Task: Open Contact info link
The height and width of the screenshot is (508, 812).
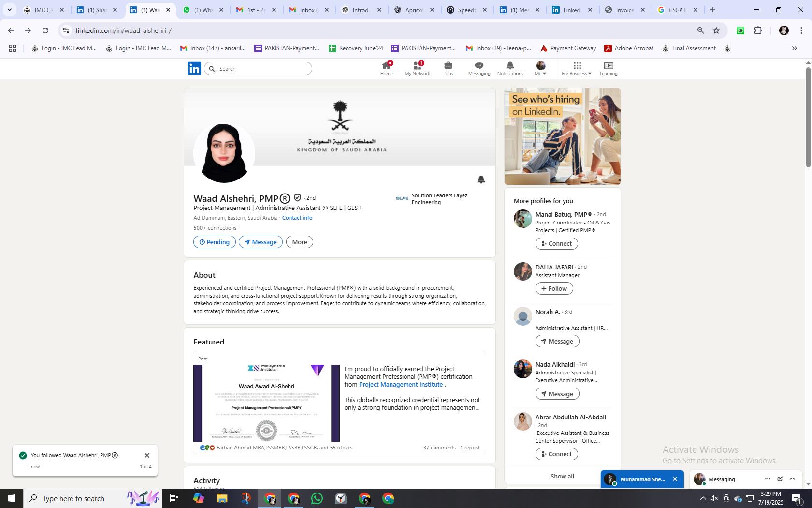Action: (x=297, y=218)
